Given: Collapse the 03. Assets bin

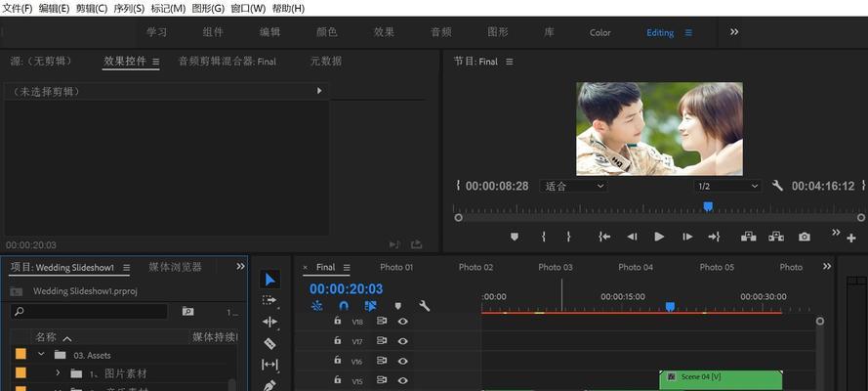Looking at the screenshot, I should pyautogui.click(x=41, y=355).
